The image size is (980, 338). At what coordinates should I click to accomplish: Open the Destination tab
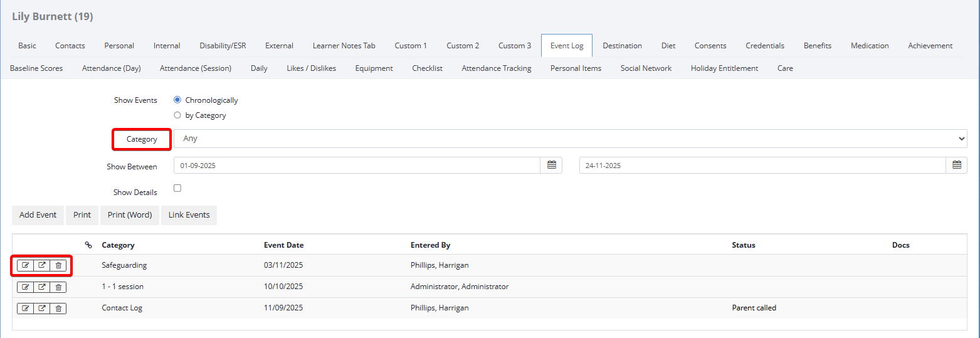click(622, 46)
